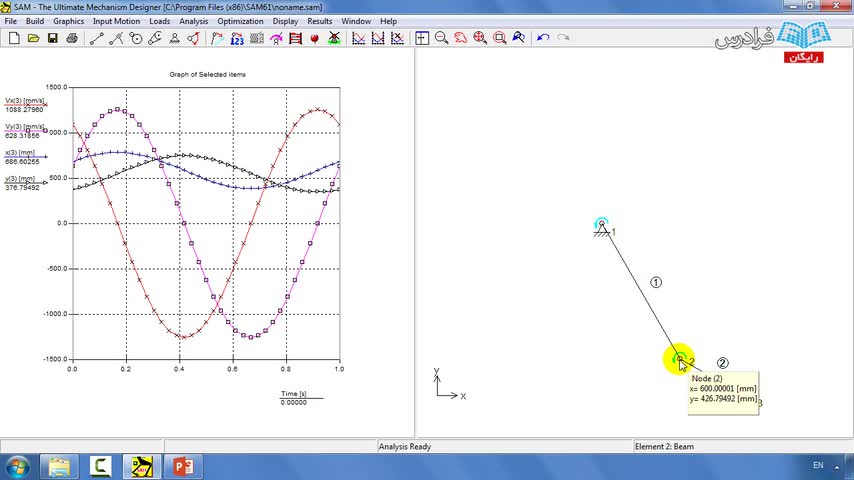Select the Beam element tool
Image resolution: width=854 pixels, height=480 pixels.
point(96,38)
